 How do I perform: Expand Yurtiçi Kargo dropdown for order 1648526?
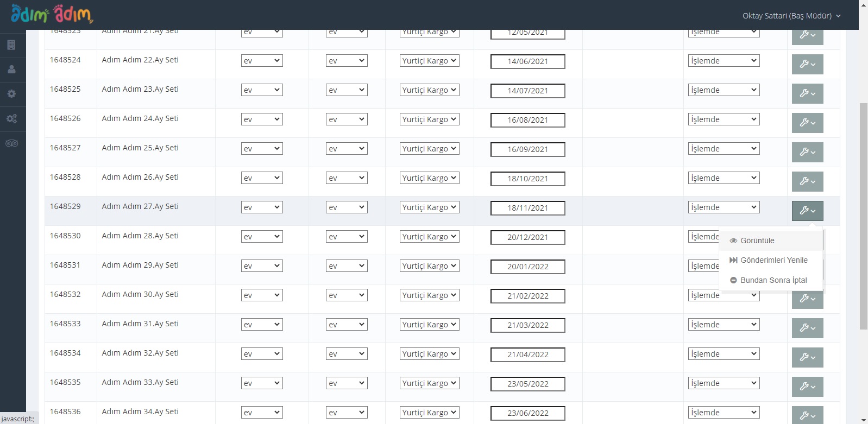point(429,119)
